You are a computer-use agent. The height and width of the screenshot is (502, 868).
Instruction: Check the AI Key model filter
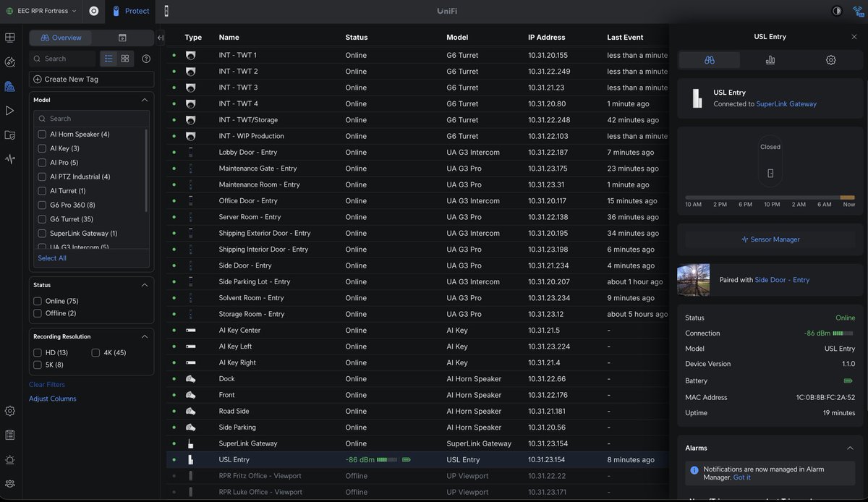point(42,148)
